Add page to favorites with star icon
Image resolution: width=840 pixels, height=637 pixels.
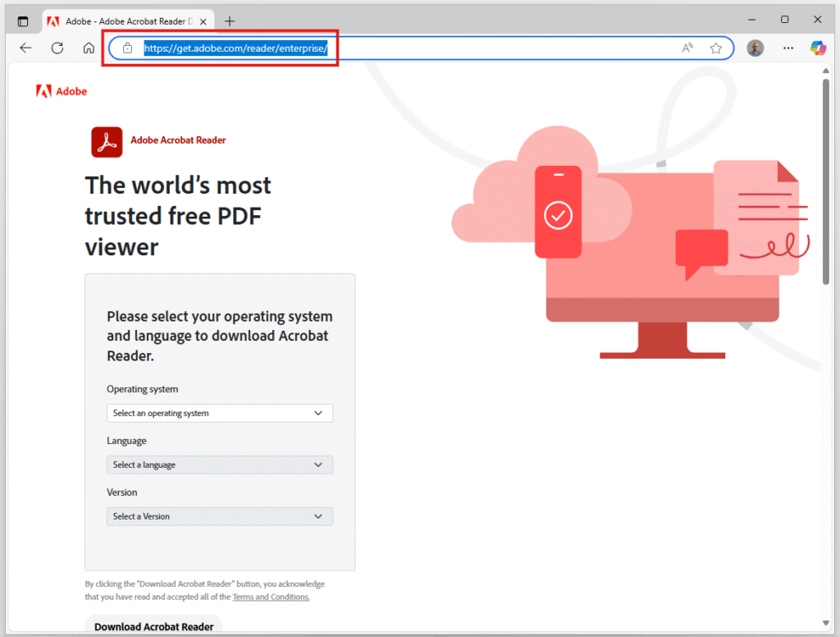716,48
